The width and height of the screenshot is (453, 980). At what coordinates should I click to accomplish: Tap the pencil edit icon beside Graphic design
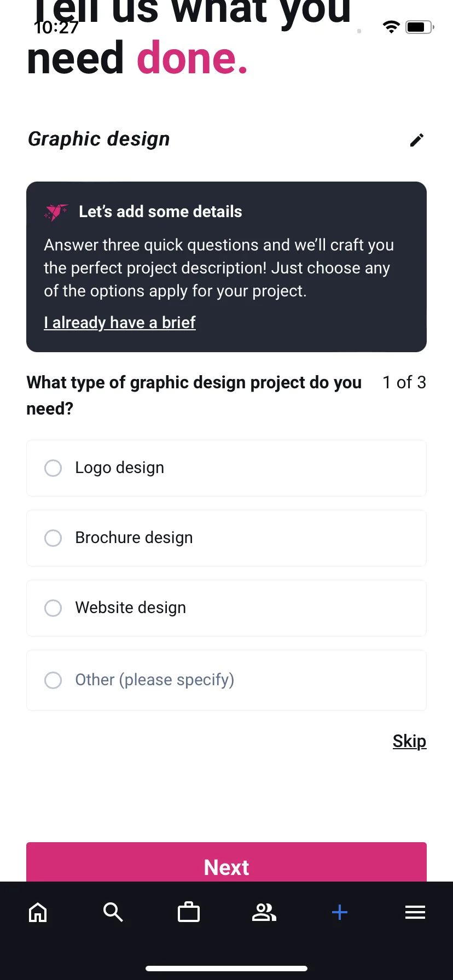click(417, 140)
